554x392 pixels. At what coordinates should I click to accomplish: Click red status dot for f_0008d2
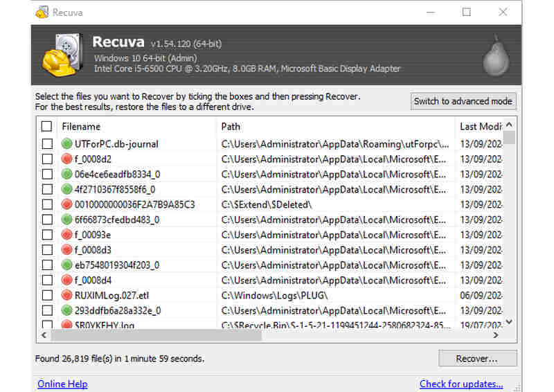pos(66,159)
